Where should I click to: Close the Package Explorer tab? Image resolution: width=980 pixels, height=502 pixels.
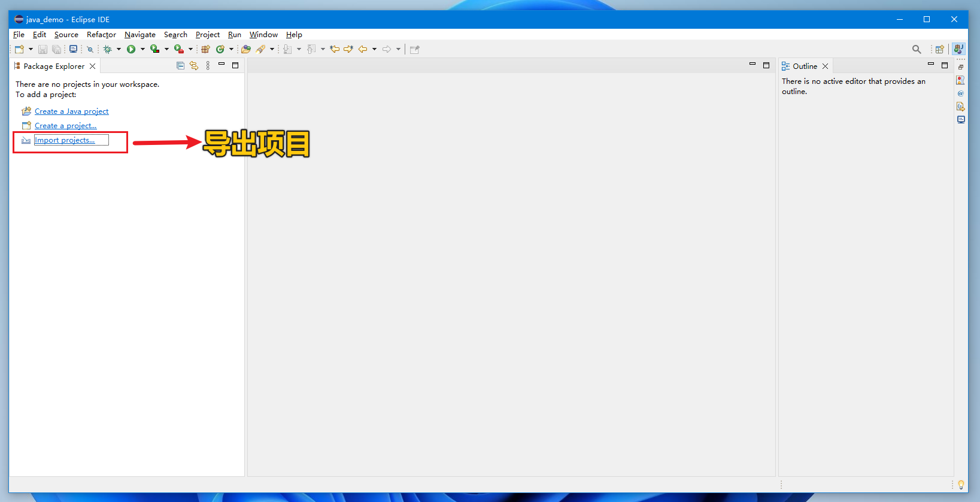coord(92,66)
